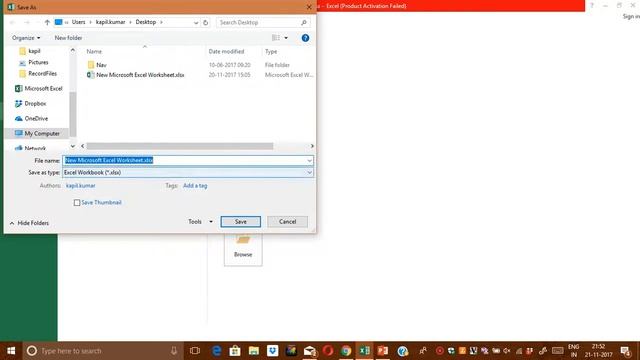Sort files by Type column header
This screenshot has width=640, height=360.
(271, 51)
